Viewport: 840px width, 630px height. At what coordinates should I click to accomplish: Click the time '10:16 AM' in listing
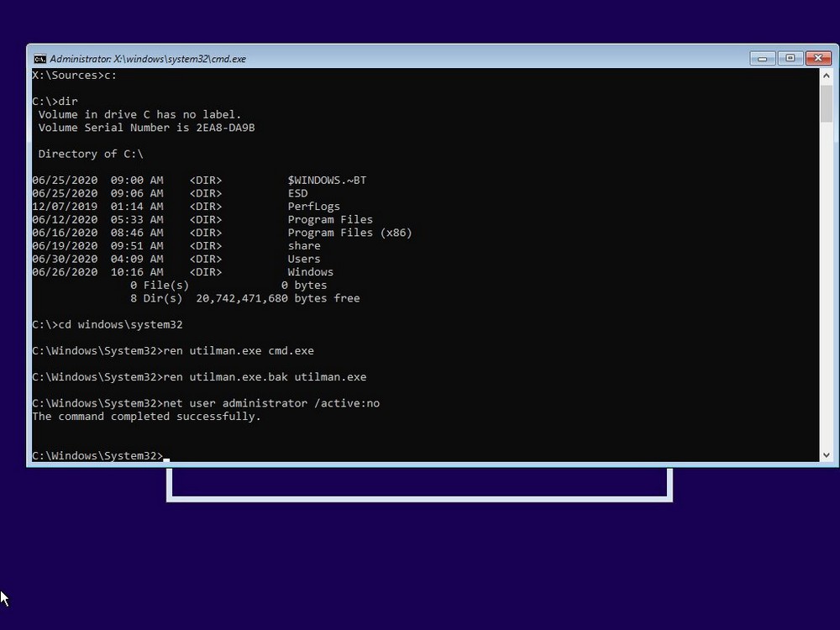click(x=137, y=272)
